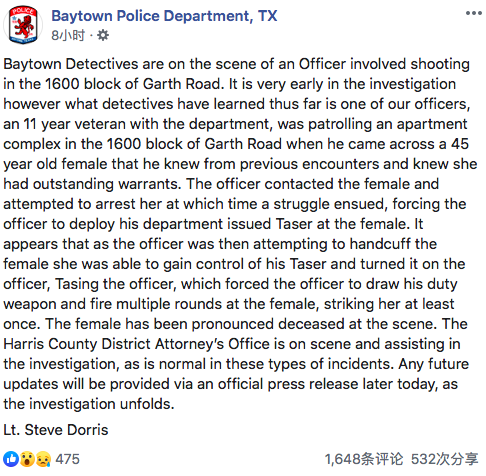The height and width of the screenshot is (476, 486).
Task: Click the phrase 'Harris County District Attorney's Office'
Action: tap(136, 344)
